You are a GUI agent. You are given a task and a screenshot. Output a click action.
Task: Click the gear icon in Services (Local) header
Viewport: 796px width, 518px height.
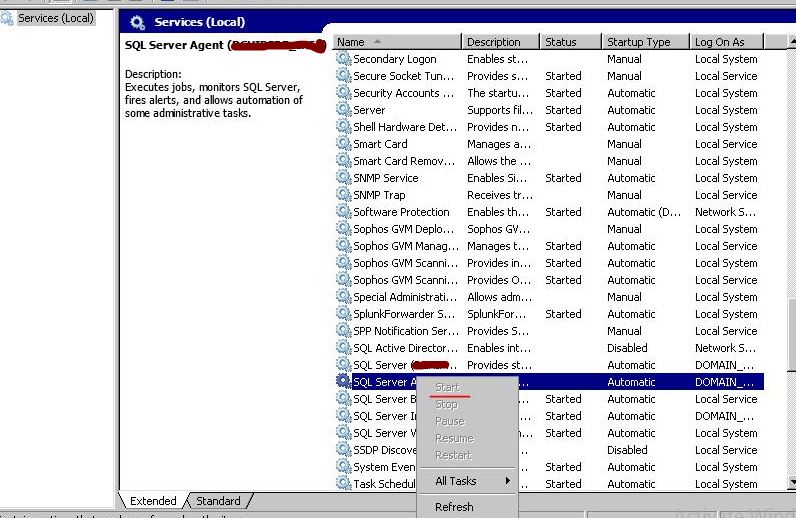coord(137,22)
